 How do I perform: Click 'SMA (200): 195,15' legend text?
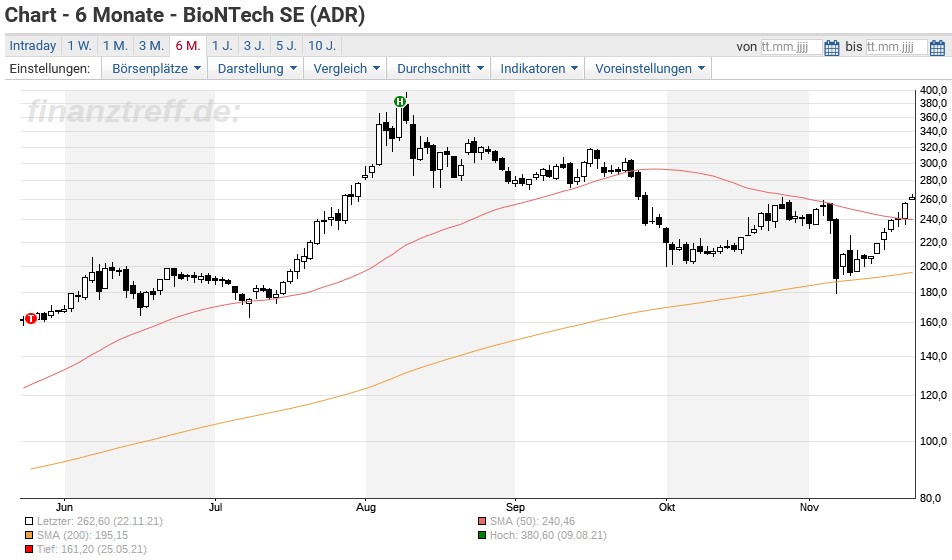click(83, 535)
